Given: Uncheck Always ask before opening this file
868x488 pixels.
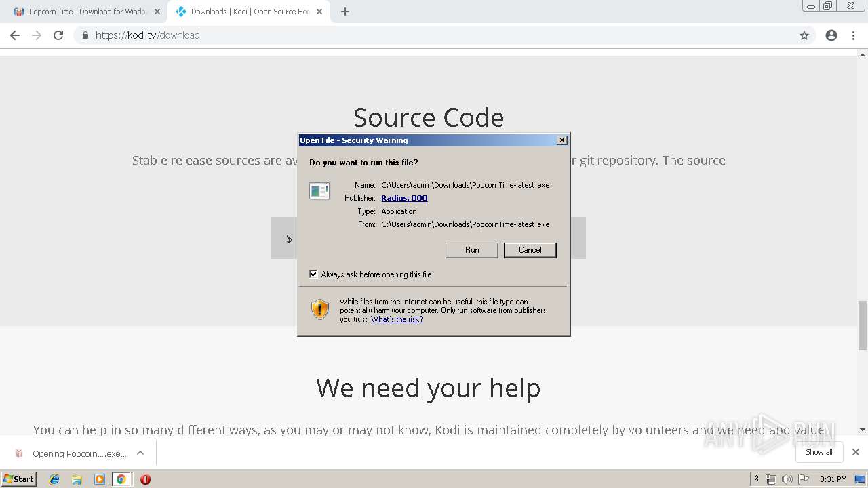Looking at the screenshot, I should [313, 274].
